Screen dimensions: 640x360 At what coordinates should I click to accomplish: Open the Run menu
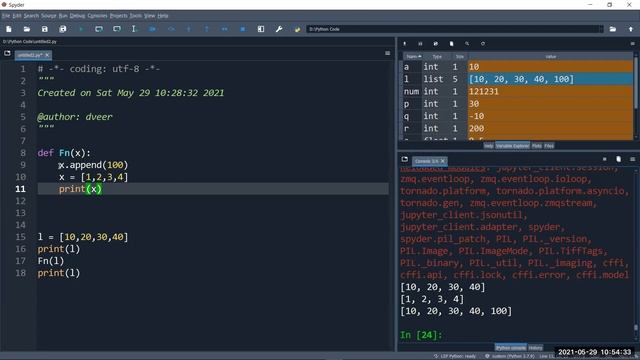(x=63, y=16)
